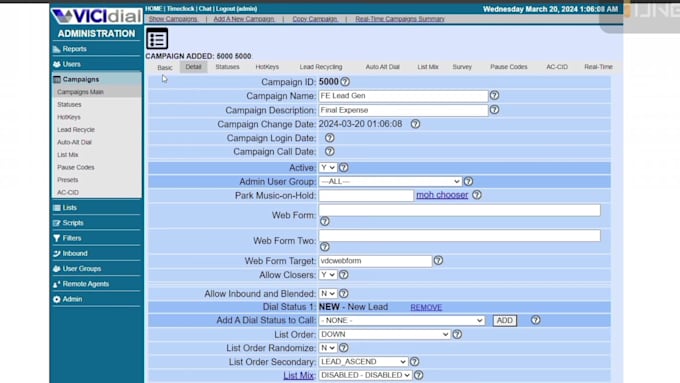680x383 pixels.
Task: Open help icon beside Campaign Description field
Action: click(494, 110)
